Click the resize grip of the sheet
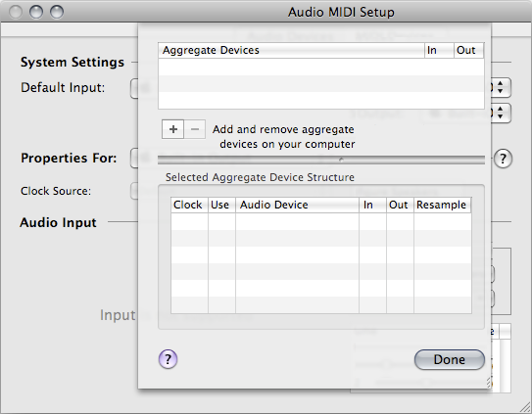This screenshot has height=414, width=532. click(x=489, y=383)
